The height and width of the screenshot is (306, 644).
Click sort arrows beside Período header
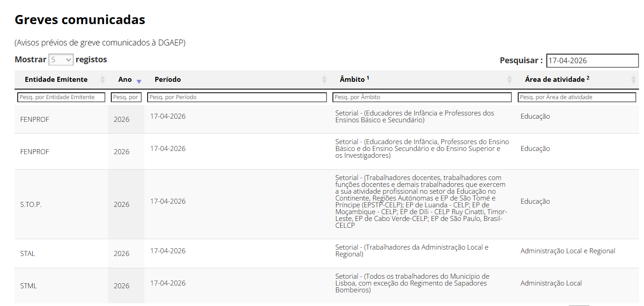pyautogui.click(x=324, y=80)
